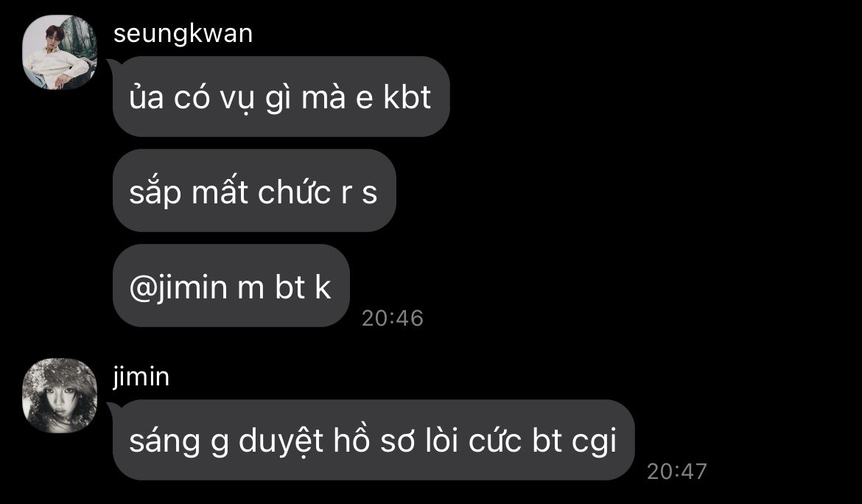Click the word "sắp" in second bubble
This screenshot has width=862, height=504.
click(x=155, y=194)
